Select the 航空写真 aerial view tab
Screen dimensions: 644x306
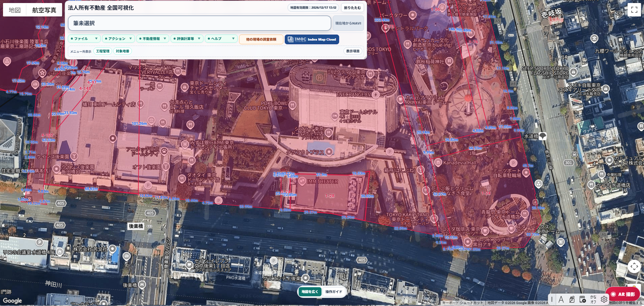pos(44,10)
